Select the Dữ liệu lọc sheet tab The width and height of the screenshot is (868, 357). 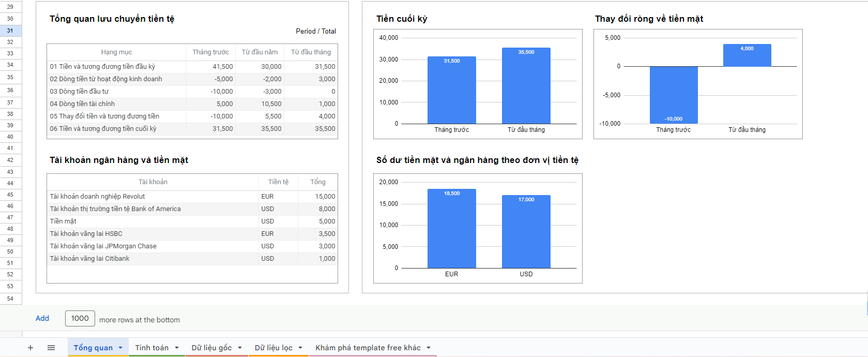[x=273, y=348]
